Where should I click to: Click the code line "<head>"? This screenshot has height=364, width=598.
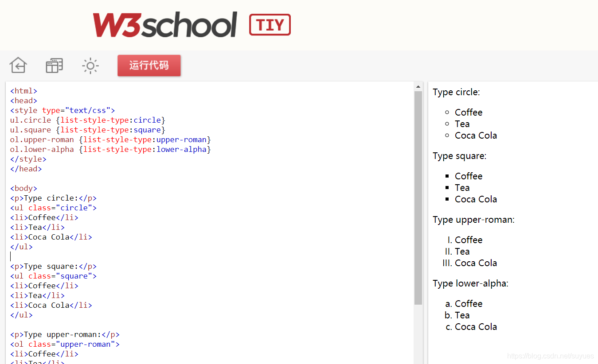coord(24,101)
